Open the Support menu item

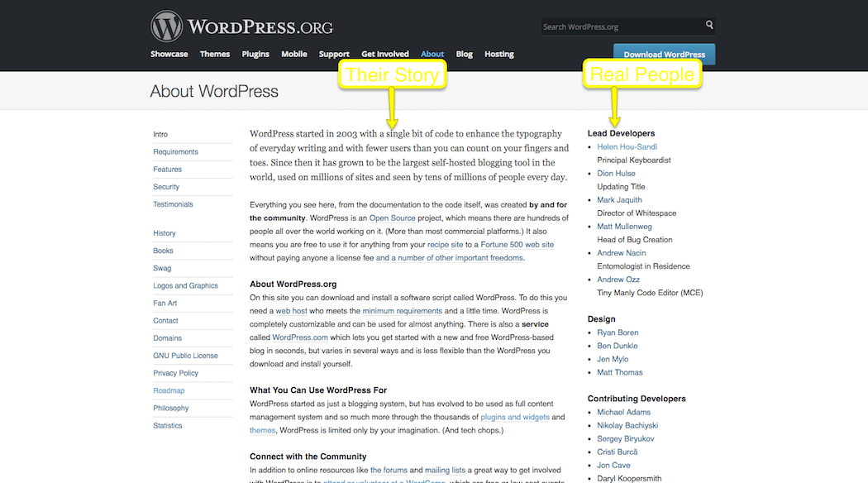tap(334, 55)
